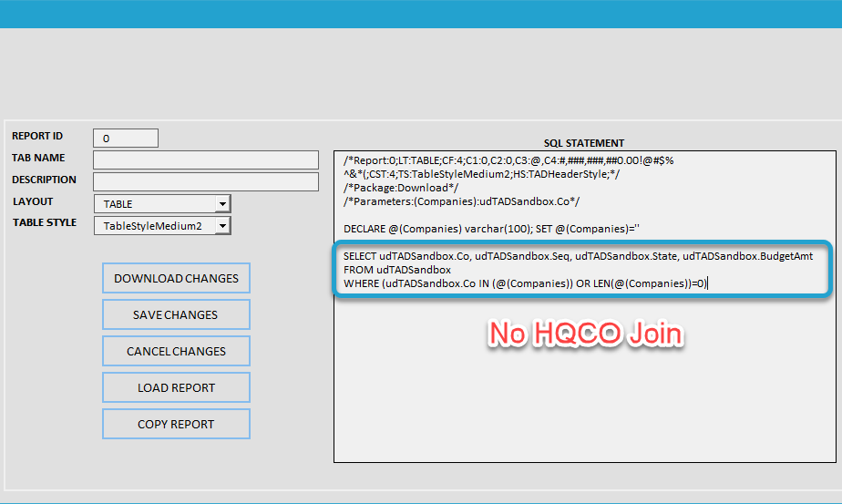Click the REPORT ID label
This screenshot has height=504, width=842.
pyautogui.click(x=37, y=136)
